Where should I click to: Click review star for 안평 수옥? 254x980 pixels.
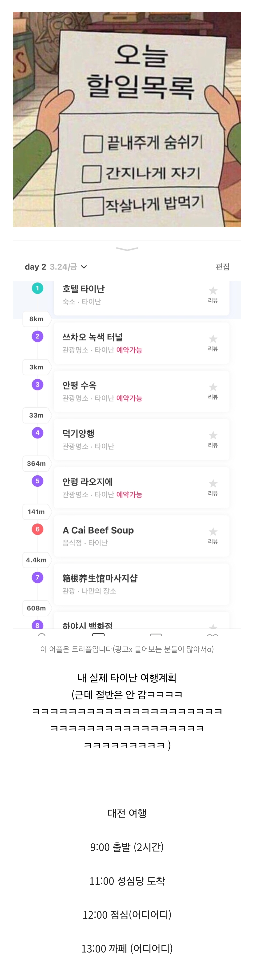[x=213, y=387]
